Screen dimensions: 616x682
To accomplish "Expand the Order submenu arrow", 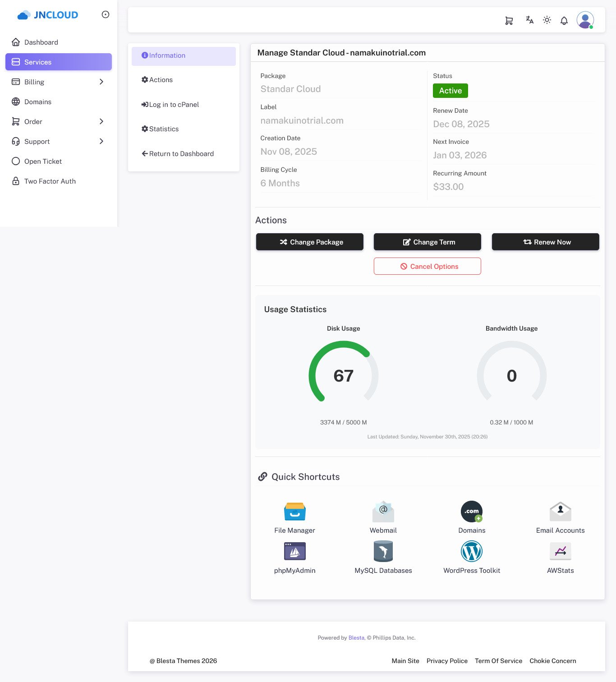I will click(101, 121).
